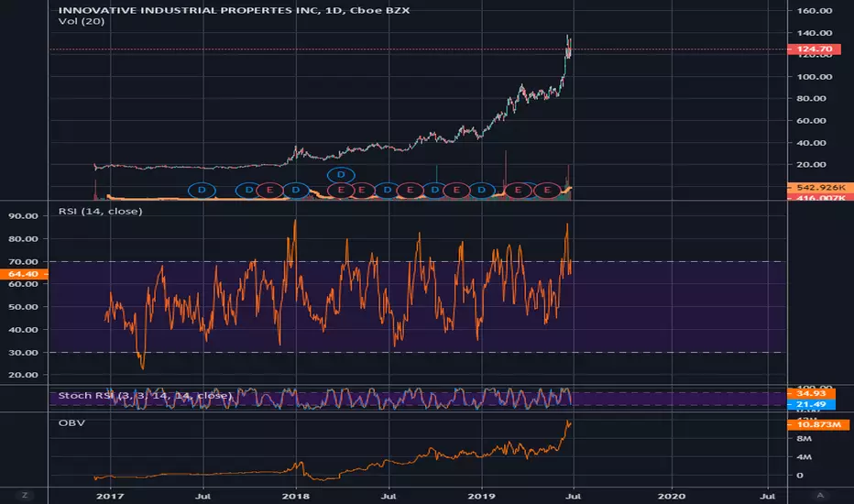Click the D dividend marker at the 2018 gridline
This screenshot has height=504, width=854.
(x=296, y=191)
